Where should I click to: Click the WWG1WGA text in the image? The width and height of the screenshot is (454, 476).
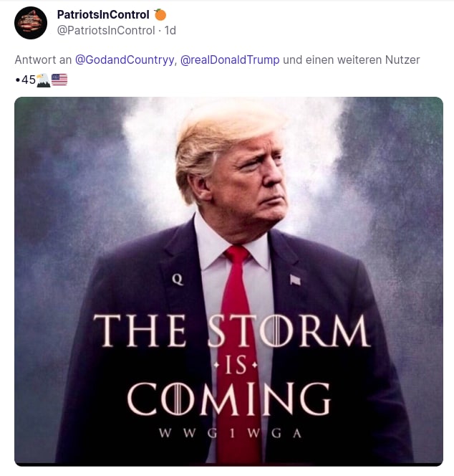pyautogui.click(x=230, y=433)
